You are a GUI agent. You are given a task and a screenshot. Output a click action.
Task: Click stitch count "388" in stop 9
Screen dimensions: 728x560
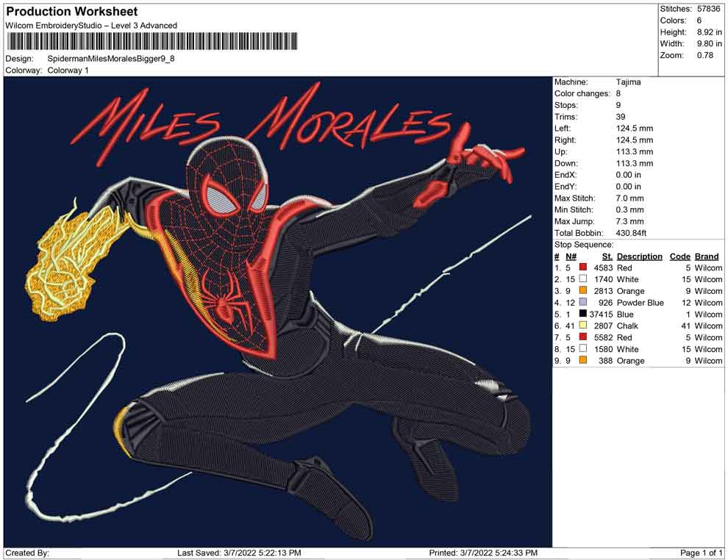605,361
